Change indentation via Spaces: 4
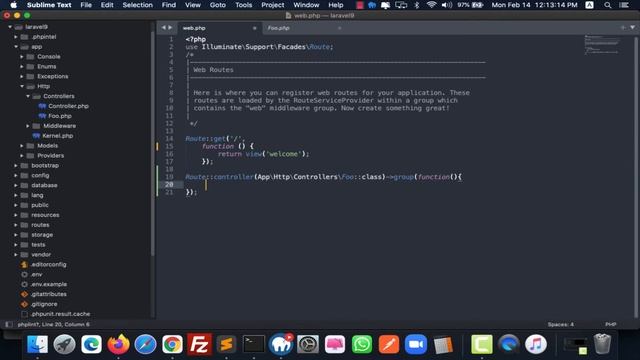The image size is (640, 360). [x=560, y=324]
